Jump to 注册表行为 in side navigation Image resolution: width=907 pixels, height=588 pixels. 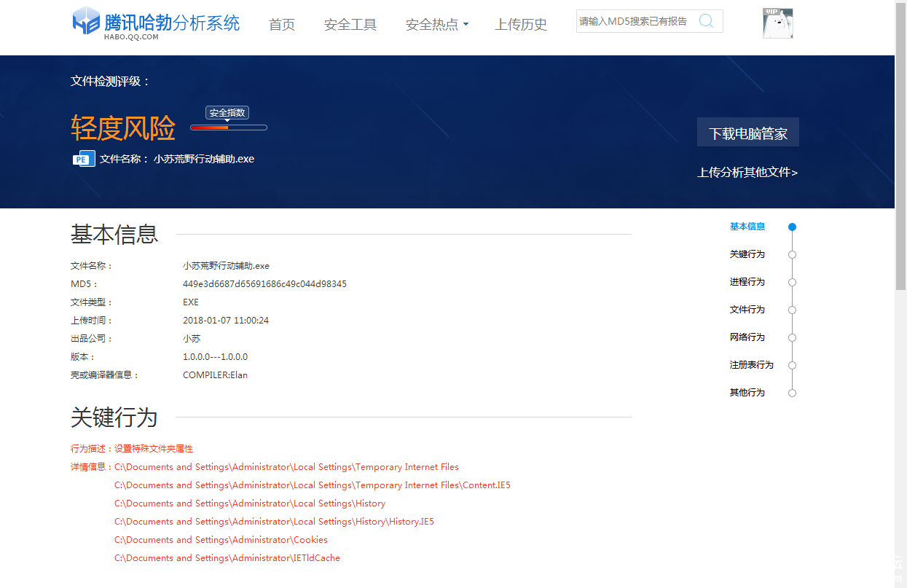click(x=752, y=365)
